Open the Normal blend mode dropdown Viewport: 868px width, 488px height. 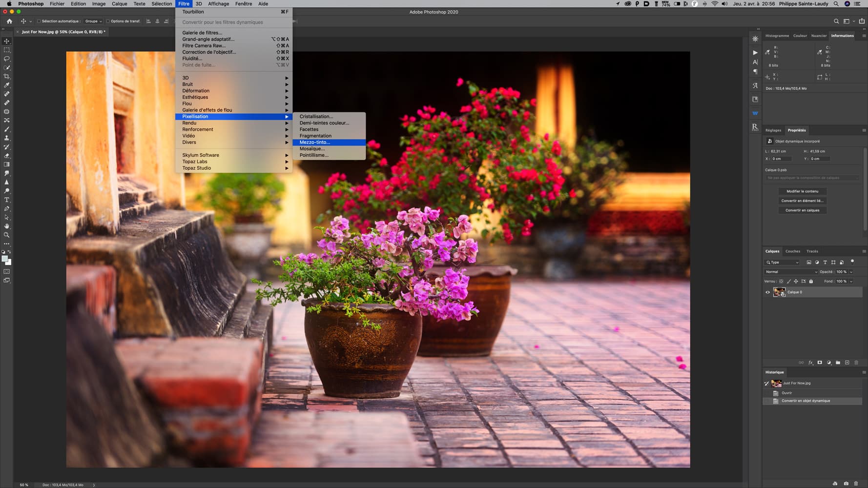tap(791, 272)
